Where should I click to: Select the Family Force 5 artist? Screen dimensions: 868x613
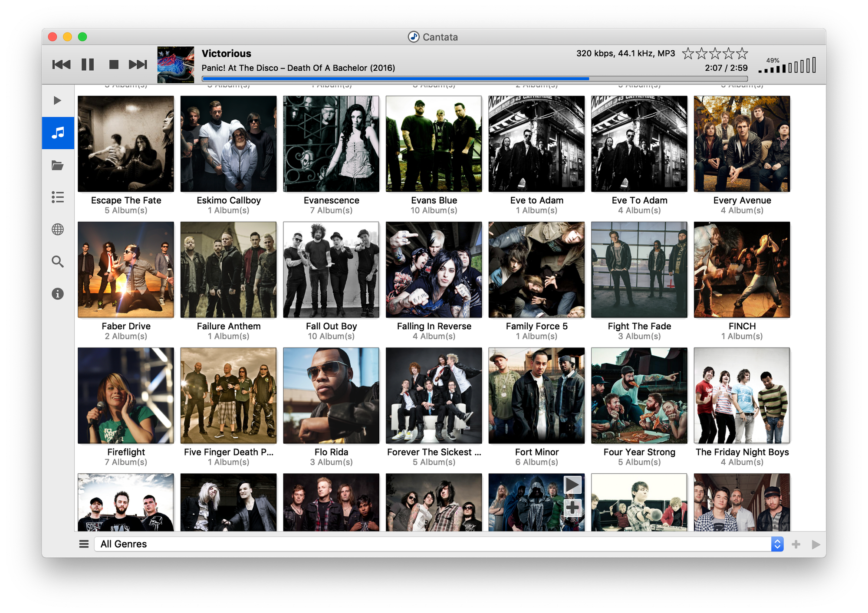[x=537, y=281]
